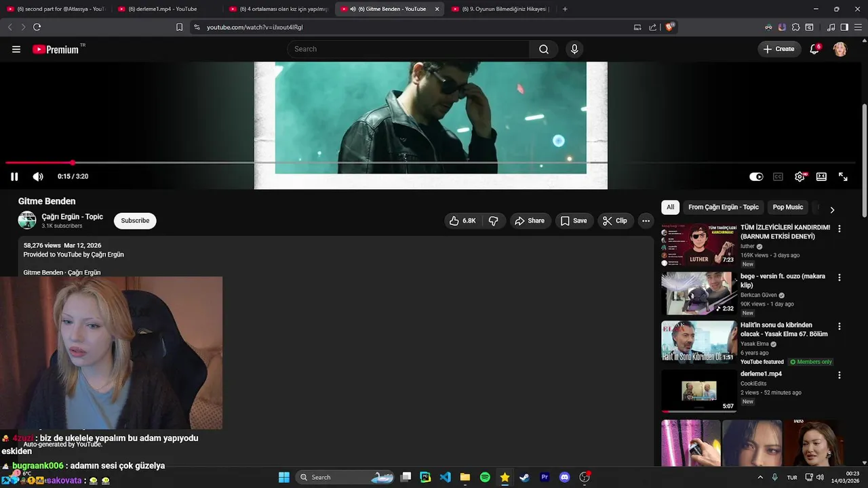Click the URL address bar

click(x=414, y=27)
